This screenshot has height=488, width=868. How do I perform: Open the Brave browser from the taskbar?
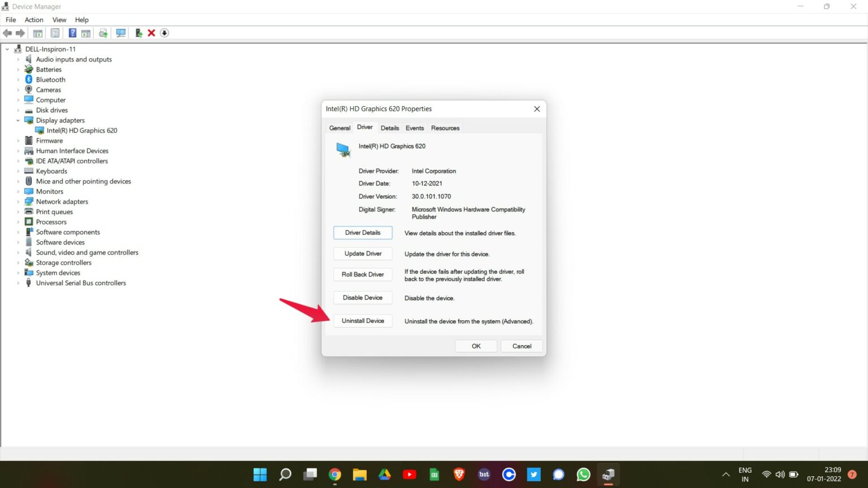point(459,474)
